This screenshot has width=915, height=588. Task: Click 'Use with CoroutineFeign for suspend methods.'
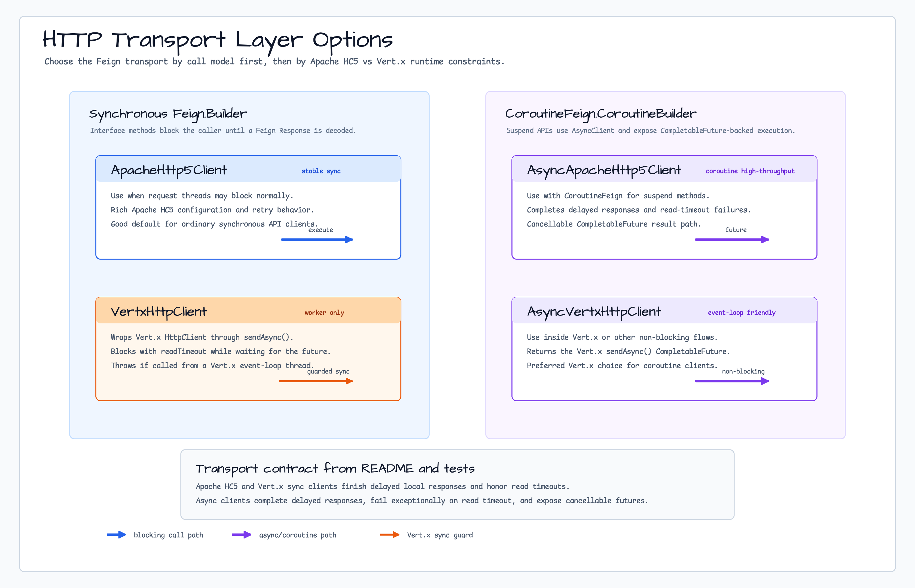pyautogui.click(x=618, y=196)
